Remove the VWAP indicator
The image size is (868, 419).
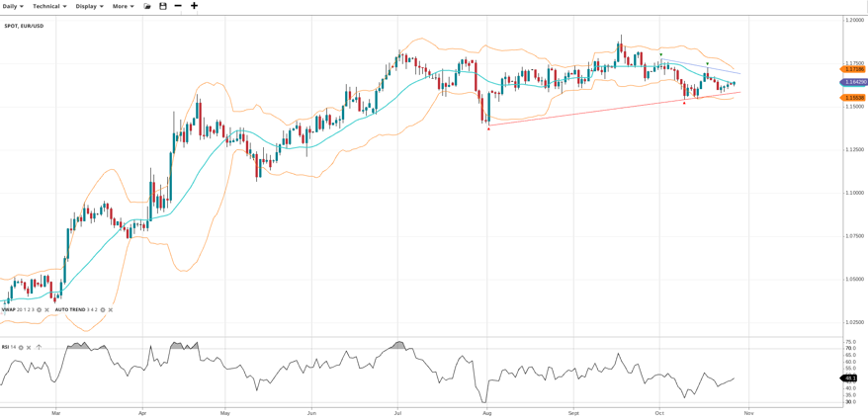click(46, 310)
